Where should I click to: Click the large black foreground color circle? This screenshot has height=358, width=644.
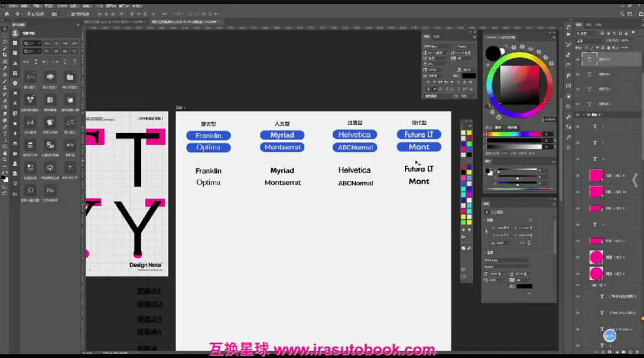point(493,53)
